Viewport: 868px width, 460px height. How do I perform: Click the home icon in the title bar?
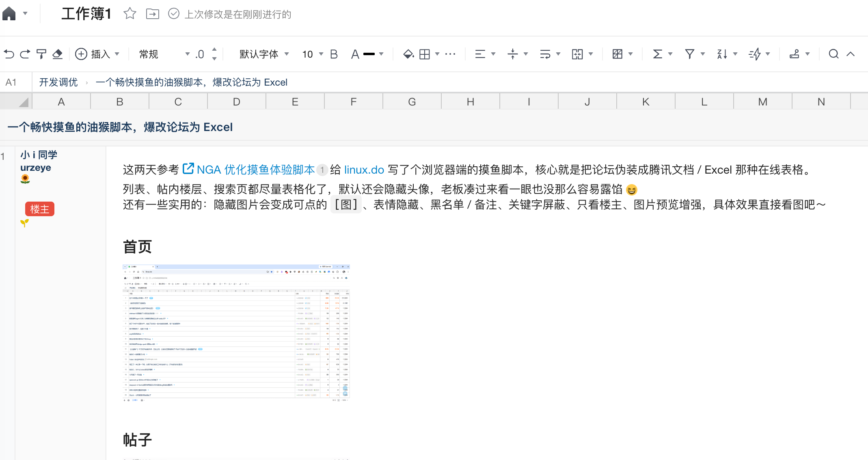point(9,14)
